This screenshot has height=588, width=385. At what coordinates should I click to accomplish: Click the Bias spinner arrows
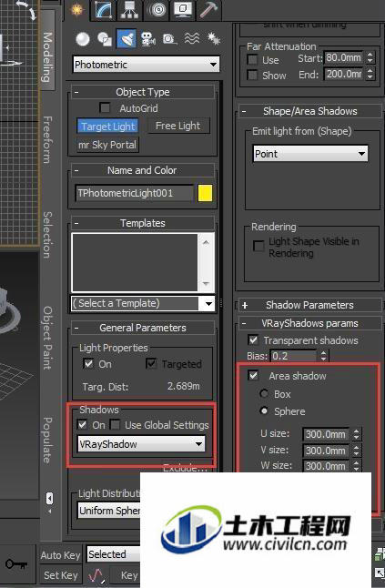[x=323, y=356]
